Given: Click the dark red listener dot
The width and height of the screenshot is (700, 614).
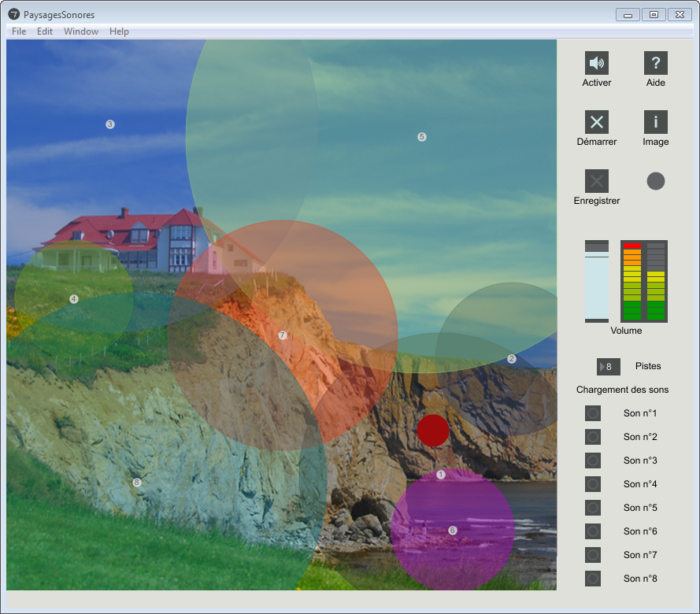Looking at the screenshot, I should click(x=432, y=431).
